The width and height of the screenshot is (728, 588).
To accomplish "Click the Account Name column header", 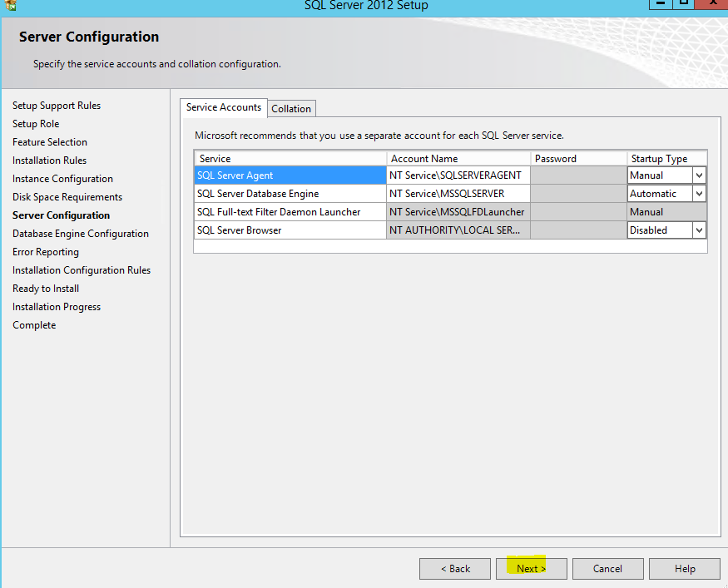I will 458,159.
